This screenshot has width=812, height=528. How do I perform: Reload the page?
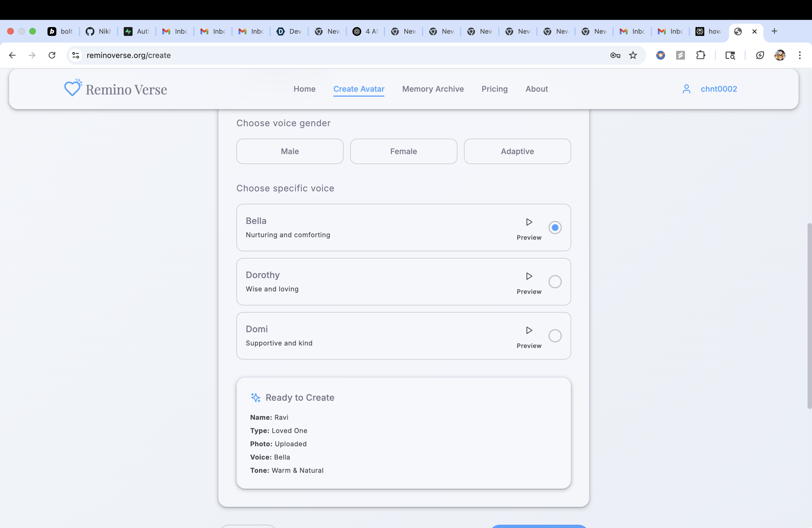(52, 55)
